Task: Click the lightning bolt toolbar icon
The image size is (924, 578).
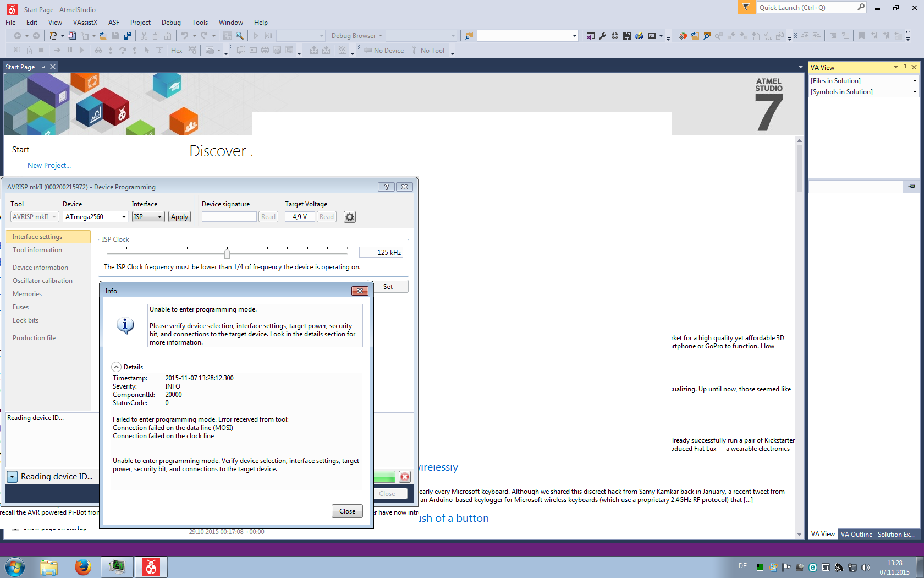Action: coord(639,36)
